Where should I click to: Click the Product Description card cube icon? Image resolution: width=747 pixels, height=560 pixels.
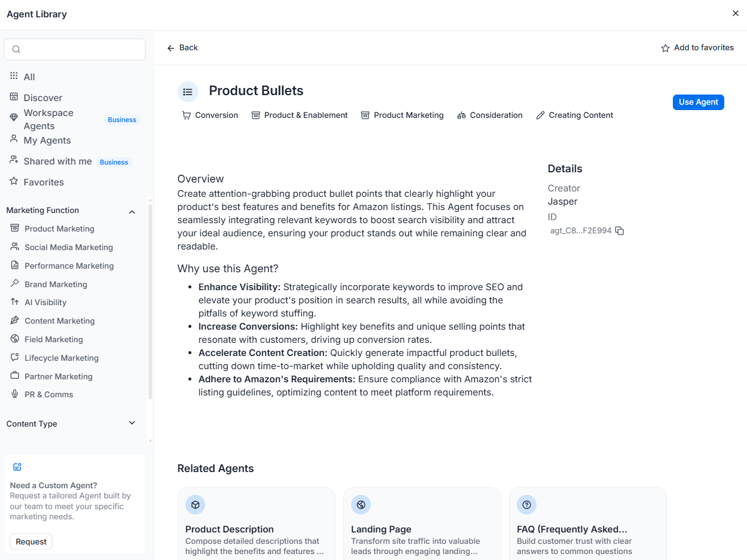coord(195,504)
